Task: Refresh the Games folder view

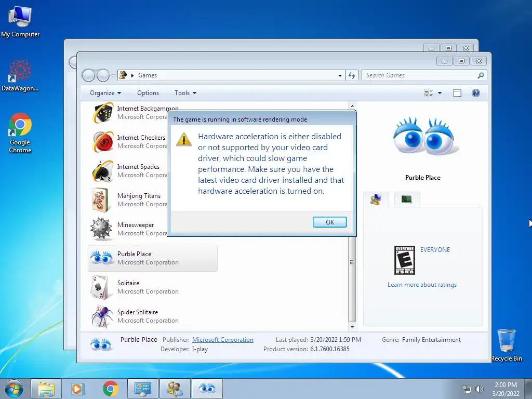Action: [352, 76]
